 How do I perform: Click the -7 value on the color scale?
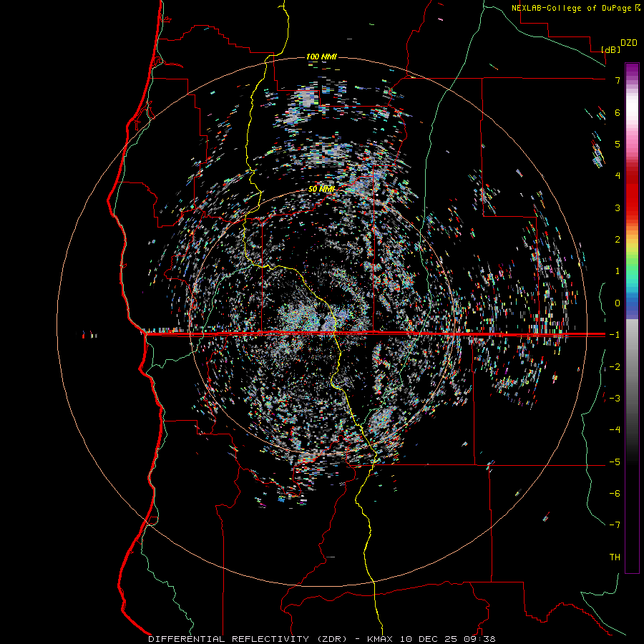coord(615,525)
